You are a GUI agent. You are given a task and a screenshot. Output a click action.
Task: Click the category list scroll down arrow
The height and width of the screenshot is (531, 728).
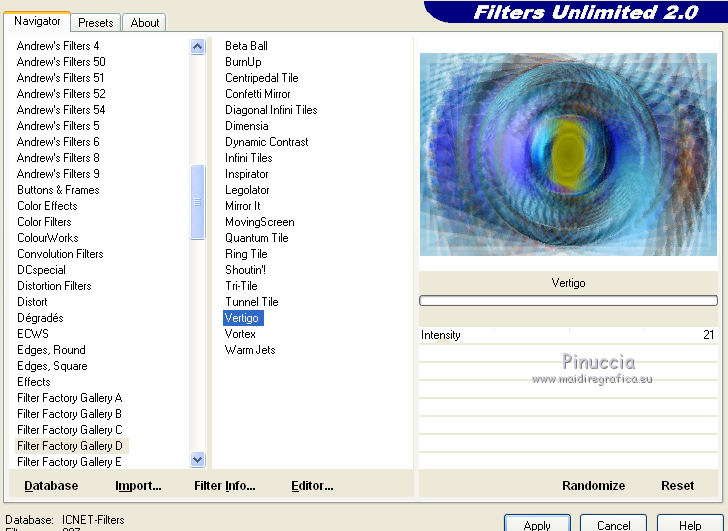(x=197, y=460)
